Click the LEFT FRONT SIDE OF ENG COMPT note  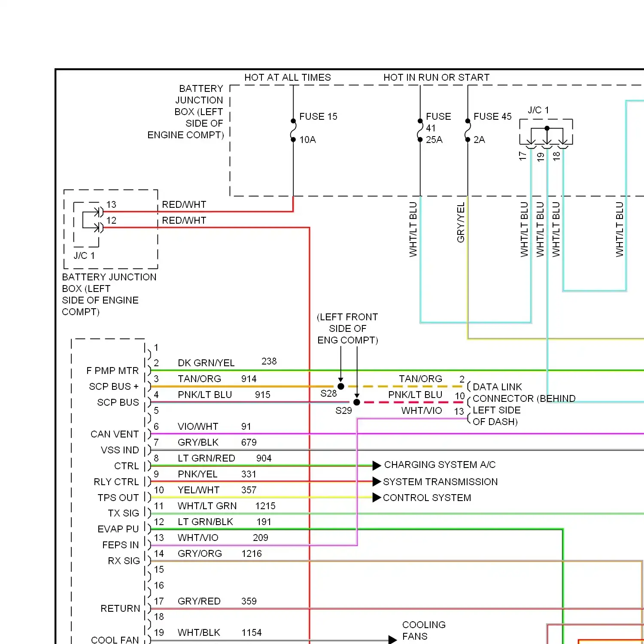coord(348,328)
